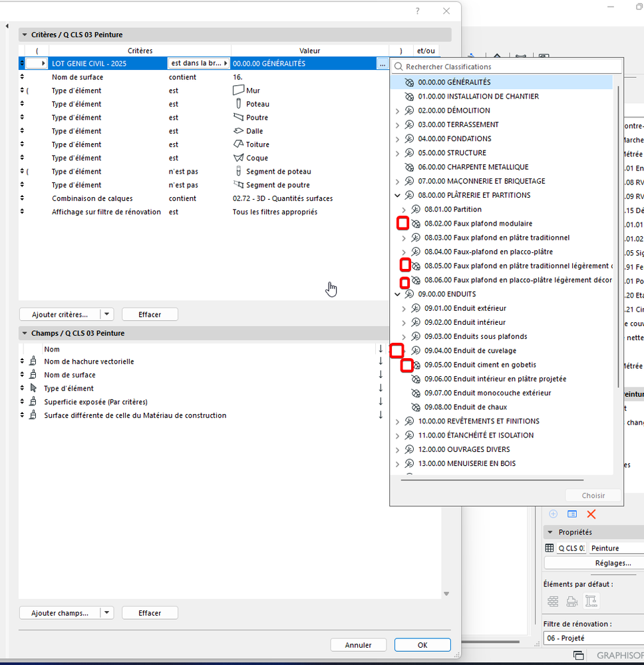This screenshot has width=644, height=665.
Task: Collapse the Propriétés section in Navigator
Action: click(550, 533)
